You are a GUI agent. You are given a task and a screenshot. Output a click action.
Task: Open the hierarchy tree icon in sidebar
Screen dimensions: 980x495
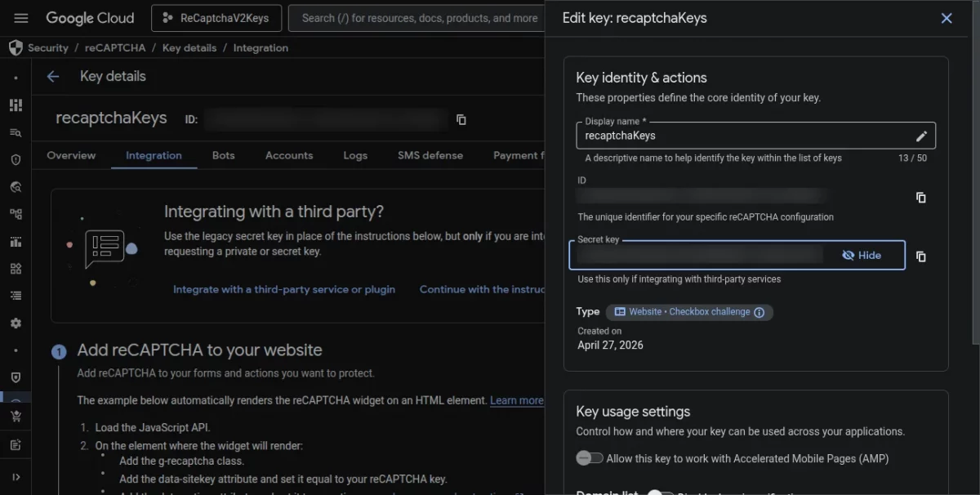coord(16,214)
